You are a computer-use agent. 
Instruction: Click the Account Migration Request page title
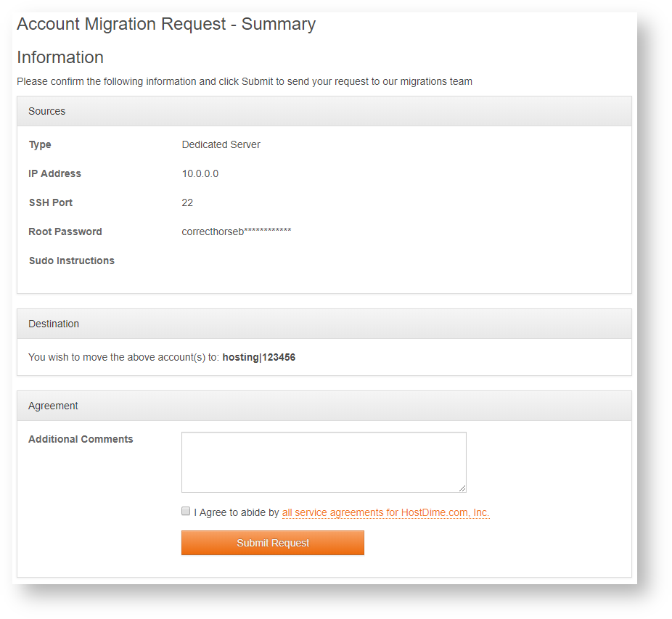(x=167, y=24)
